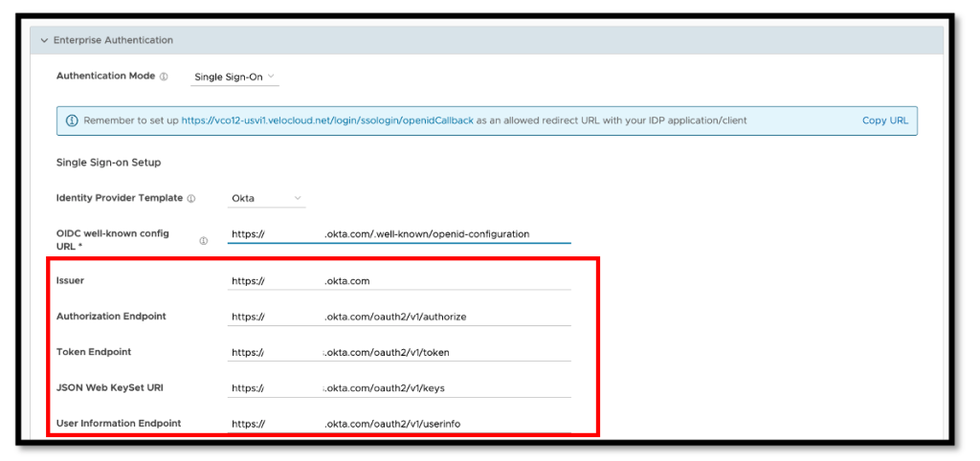Focus the JSON Web KeySet URI field
This screenshot has height=461, width=980.
[x=398, y=388]
